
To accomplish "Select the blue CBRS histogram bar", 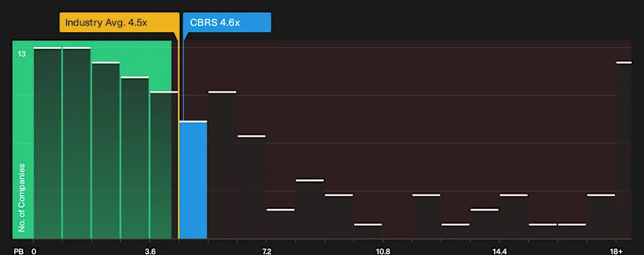I will click(193, 180).
